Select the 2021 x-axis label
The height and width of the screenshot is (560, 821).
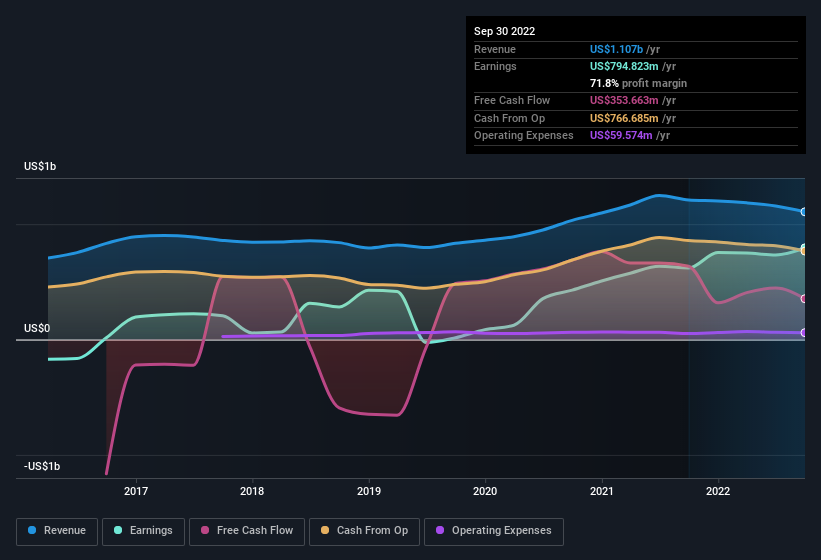[x=602, y=491]
